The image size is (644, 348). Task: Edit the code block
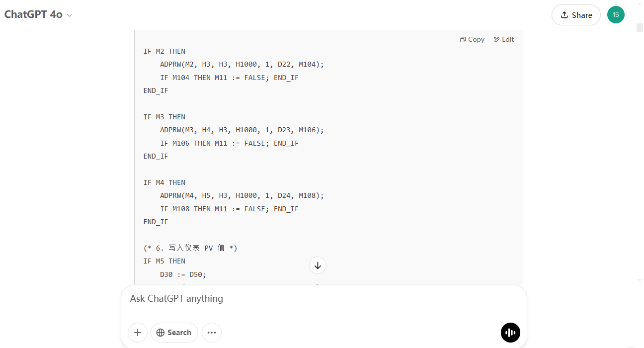click(504, 40)
